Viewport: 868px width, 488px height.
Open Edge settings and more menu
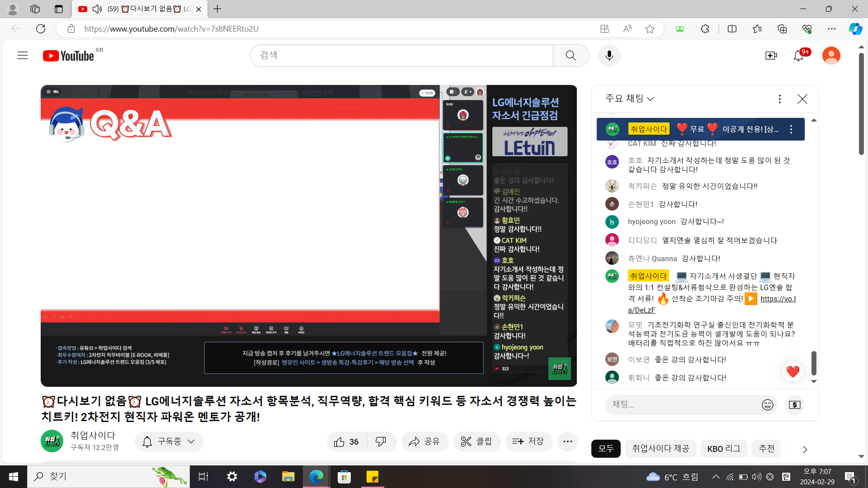(x=831, y=29)
